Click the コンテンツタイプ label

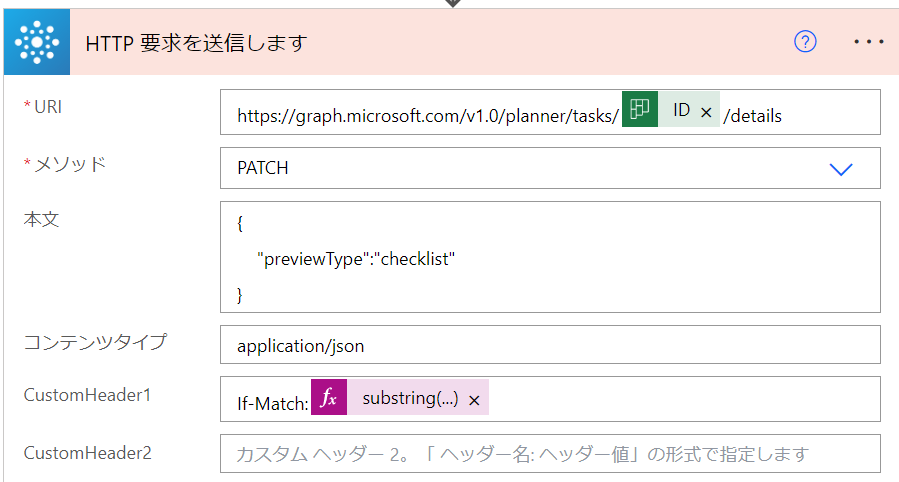coord(95,342)
